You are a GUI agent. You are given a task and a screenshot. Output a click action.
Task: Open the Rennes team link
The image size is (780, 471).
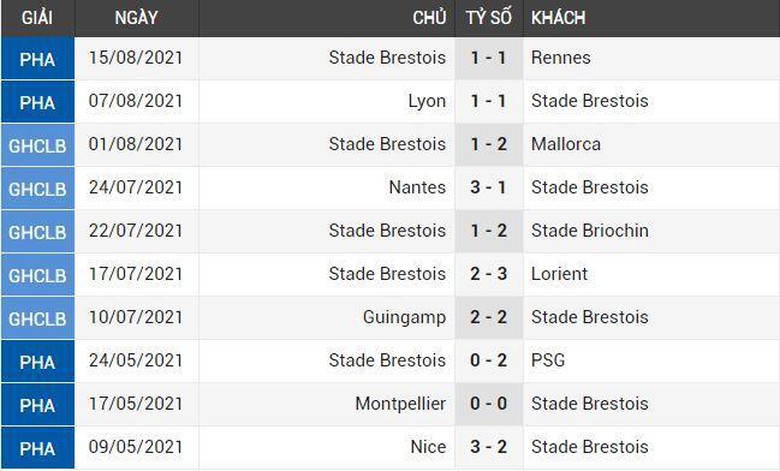561,58
